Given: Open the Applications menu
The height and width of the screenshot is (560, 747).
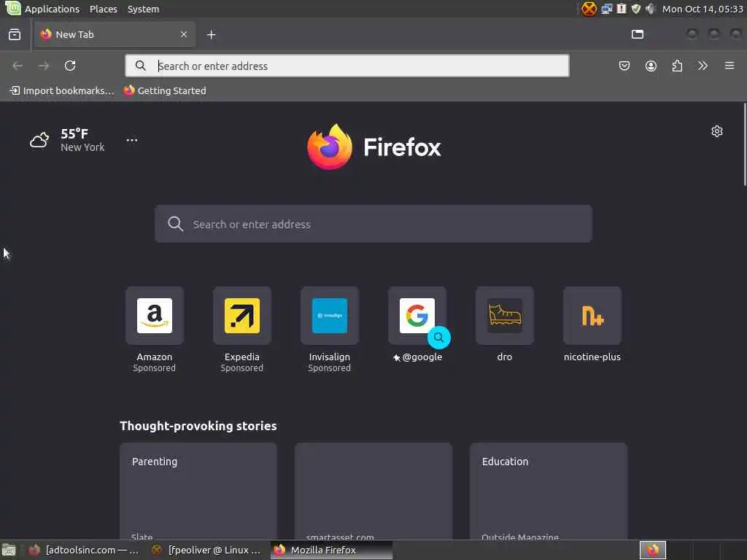Looking at the screenshot, I should [x=52, y=9].
